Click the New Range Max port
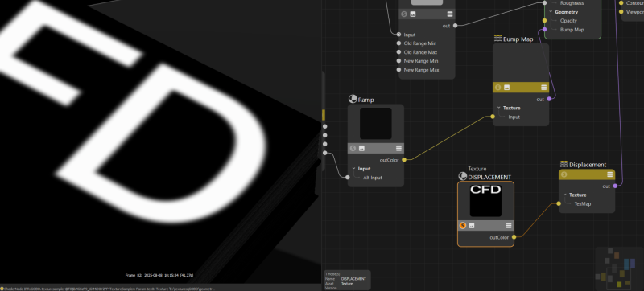This screenshot has height=291, width=644. click(x=398, y=70)
